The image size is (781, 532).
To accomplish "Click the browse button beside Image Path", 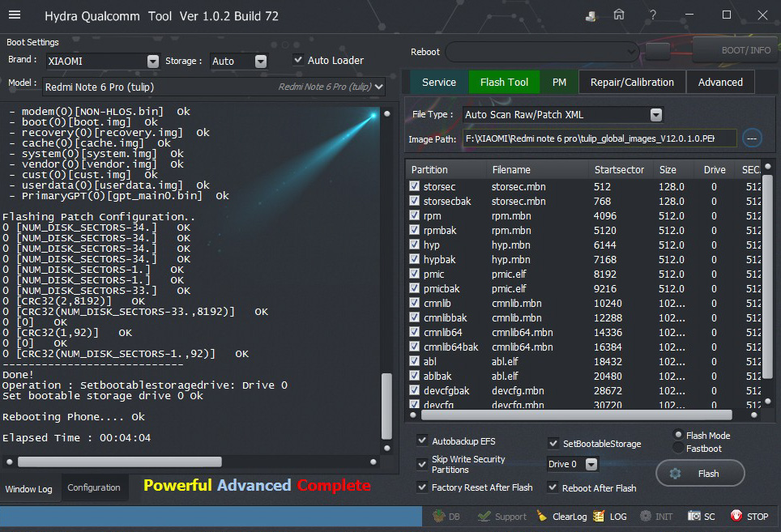I will point(751,138).
